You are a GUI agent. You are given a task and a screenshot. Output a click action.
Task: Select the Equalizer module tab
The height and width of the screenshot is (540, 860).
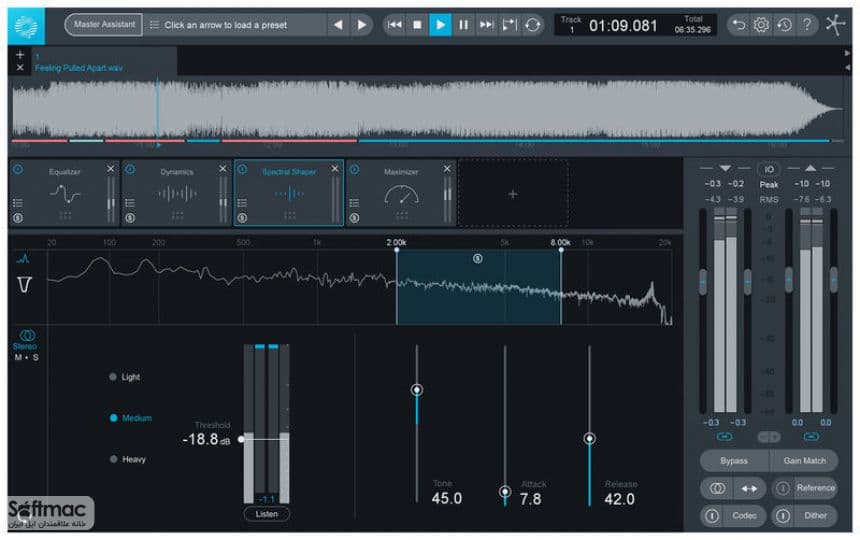click(x=64, y=193)
